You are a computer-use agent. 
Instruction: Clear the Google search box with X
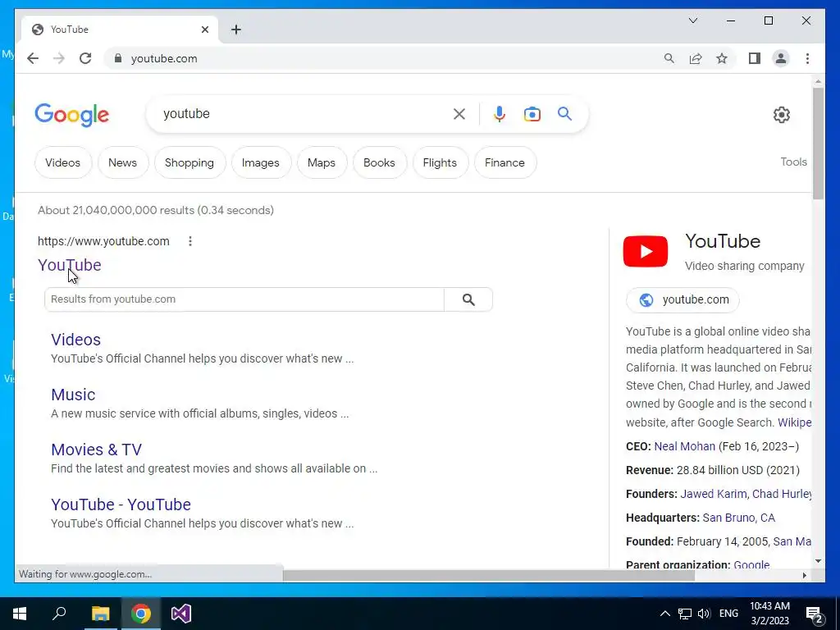459,114
